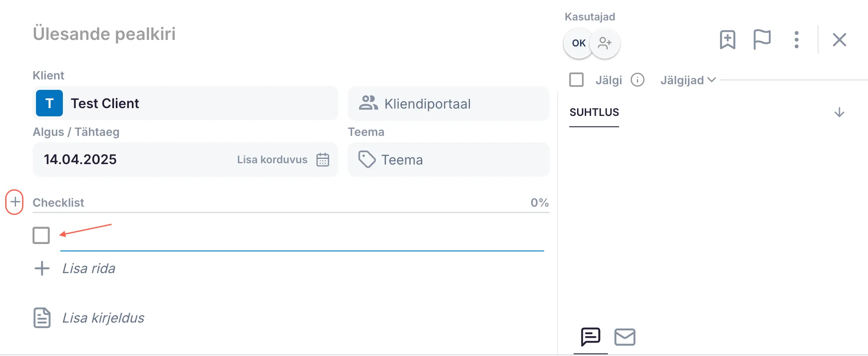Flag this task with the flag icon
Viewport: 868px width, 356px height.
(762, 40)
